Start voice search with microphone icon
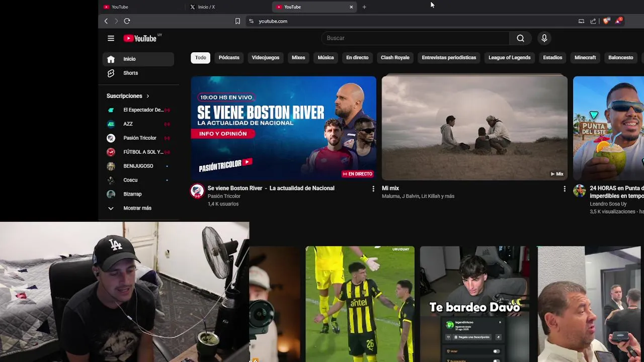Image resolution: width=644 pixels, height=362 pixels. point(544,38)
